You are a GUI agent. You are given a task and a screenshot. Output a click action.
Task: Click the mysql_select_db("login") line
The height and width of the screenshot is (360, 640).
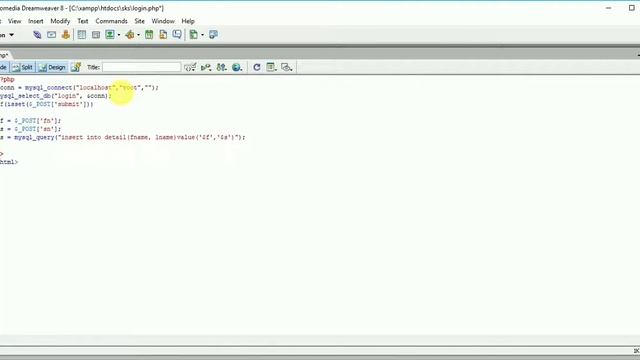click(x=56, y=96)
